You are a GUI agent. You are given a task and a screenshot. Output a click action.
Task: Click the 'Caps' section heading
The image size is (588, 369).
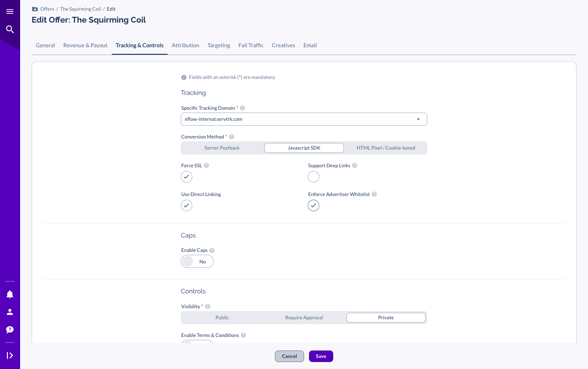click(188, 235)
